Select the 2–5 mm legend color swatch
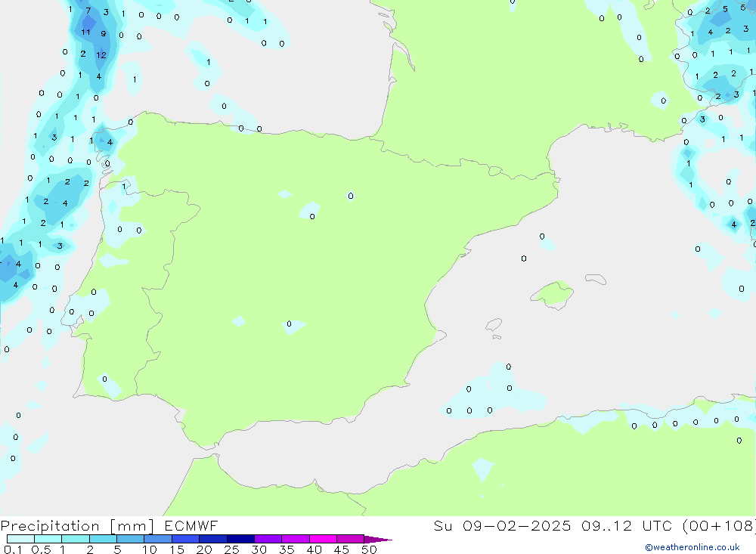756x554 pixels. pyautogui.click(x=103, y=539)
